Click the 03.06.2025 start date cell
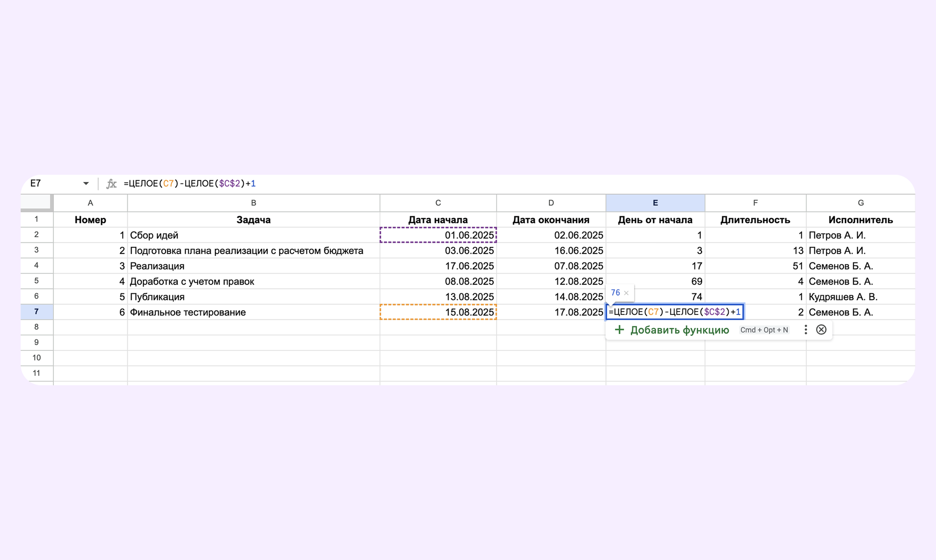936x560 pixels. point(438,251)
